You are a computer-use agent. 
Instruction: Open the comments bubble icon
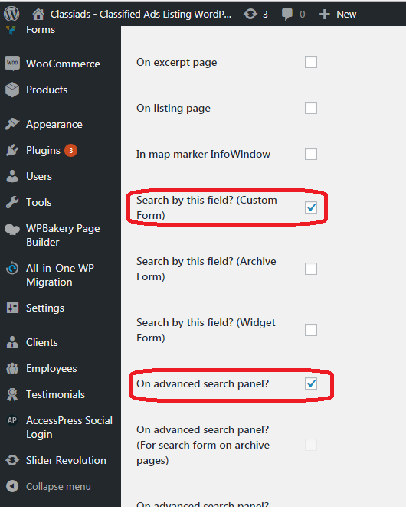pyautogui.click(x=287, y=15)
